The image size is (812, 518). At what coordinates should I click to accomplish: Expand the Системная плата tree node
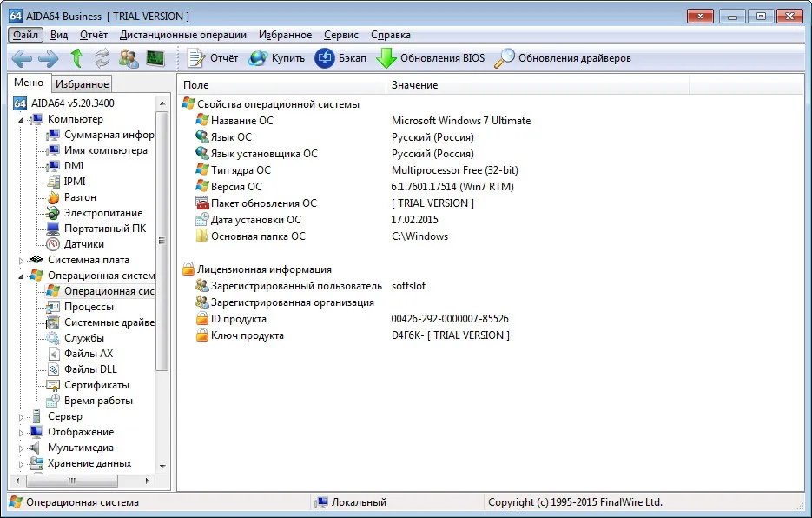(21, 261)
